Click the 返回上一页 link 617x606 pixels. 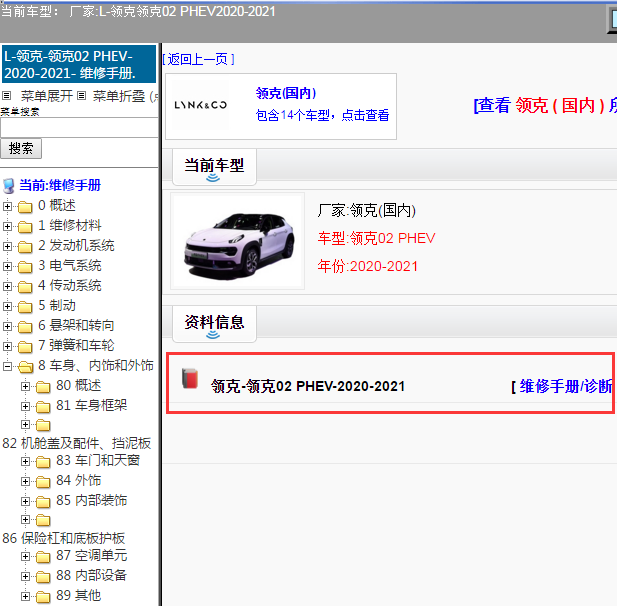coord(198,59)
